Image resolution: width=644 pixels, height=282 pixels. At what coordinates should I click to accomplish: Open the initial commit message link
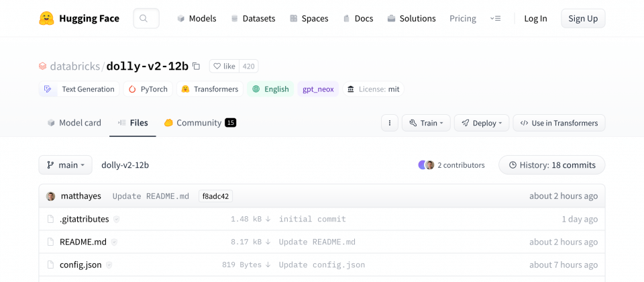point(313,219)
